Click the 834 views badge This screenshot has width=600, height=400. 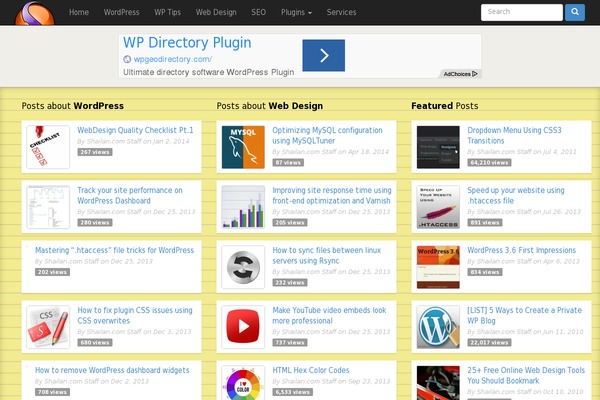[484, 272]
